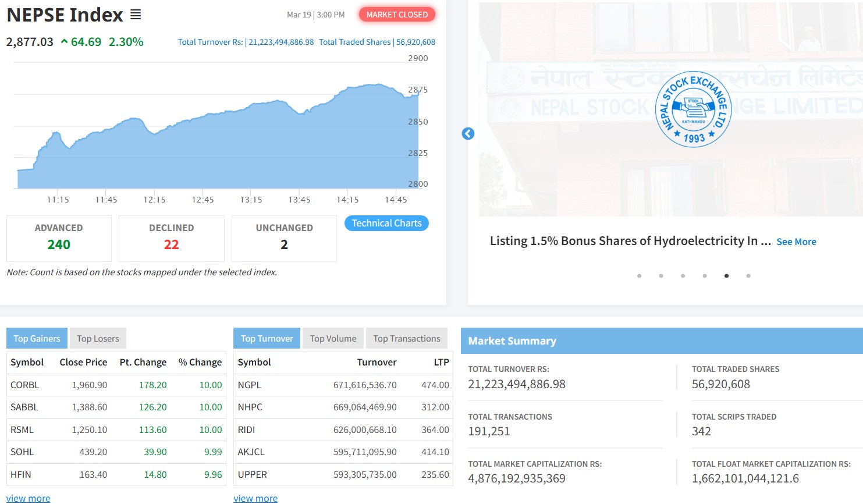Viewport: 863px width, 504px height.
Task: Select the Top Gainers tab
Action: [37, 339]
